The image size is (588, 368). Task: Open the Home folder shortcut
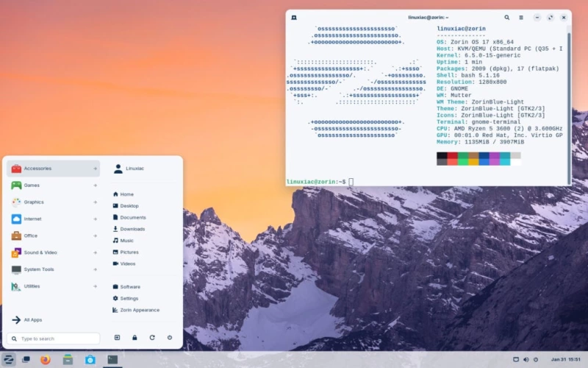coord(123,194)
